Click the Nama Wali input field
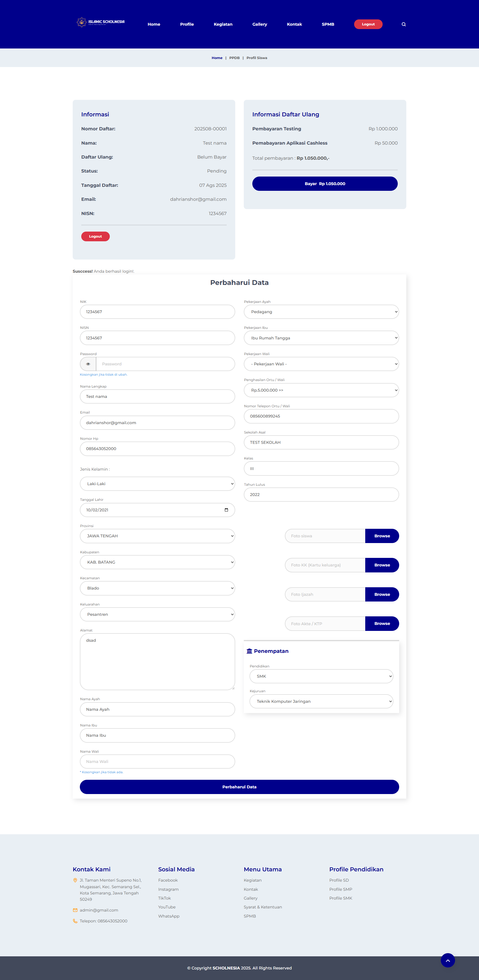 coord(157,762)
